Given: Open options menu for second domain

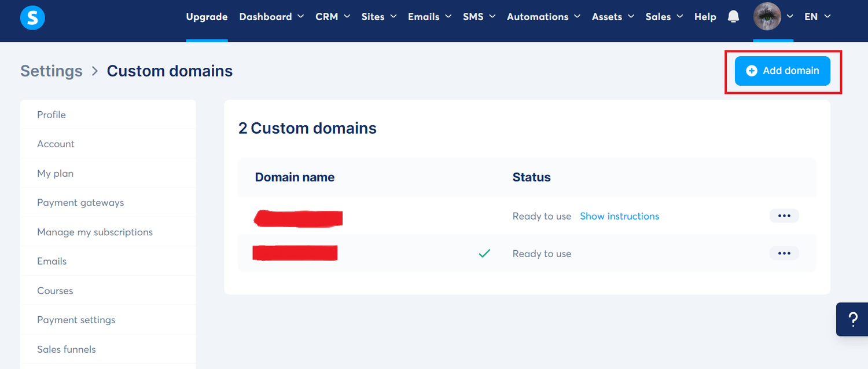Looking at the screenshot, I should point(784,254).
